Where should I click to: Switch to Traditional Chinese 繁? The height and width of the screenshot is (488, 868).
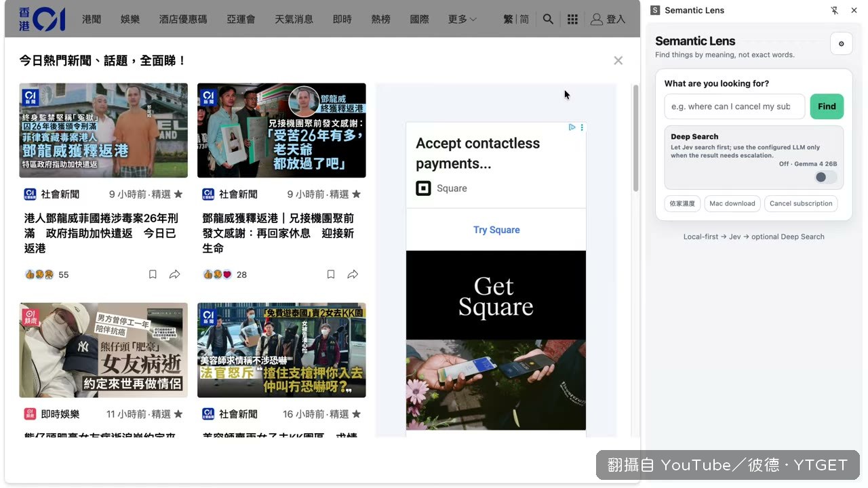click(509, 19)
